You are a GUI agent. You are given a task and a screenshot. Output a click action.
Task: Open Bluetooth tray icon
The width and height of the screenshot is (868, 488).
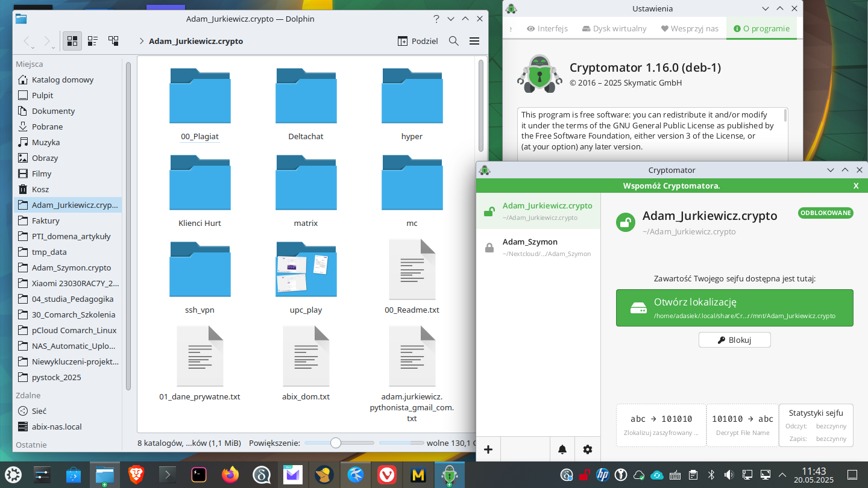[x=711, y=475]
